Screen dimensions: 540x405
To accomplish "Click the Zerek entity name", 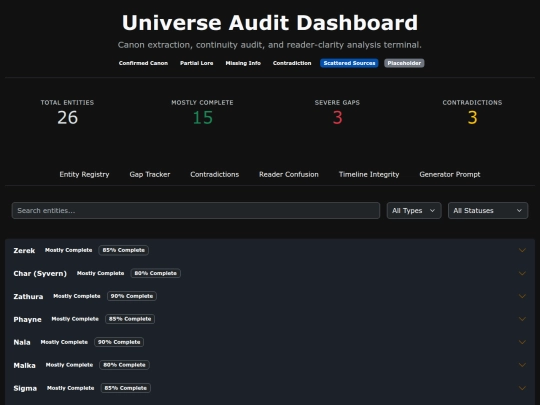I will 24,250.
